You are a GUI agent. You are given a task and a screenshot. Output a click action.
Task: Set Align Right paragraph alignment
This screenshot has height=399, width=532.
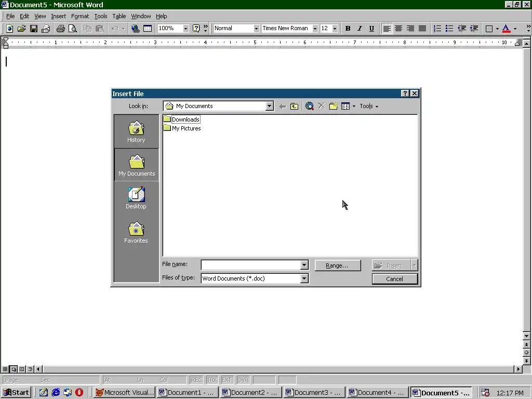[x=410, y=29]
